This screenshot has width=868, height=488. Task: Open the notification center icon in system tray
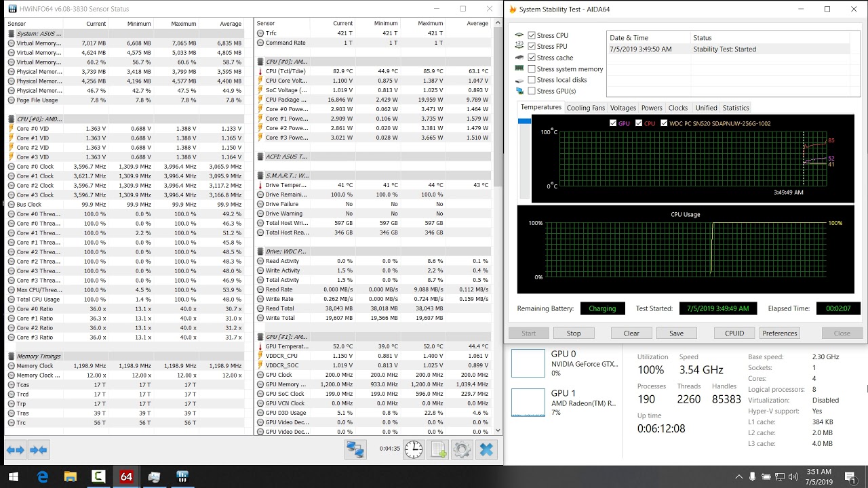[x=851, y=477]
